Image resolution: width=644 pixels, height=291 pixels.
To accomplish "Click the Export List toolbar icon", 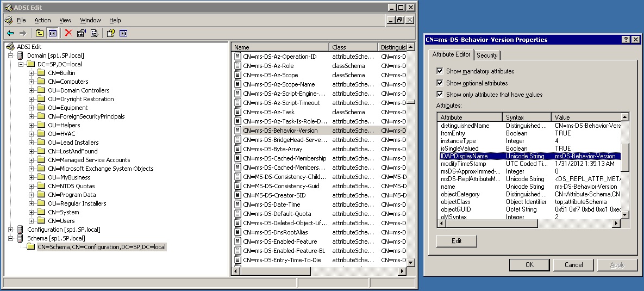I will [x=94, y=33].
